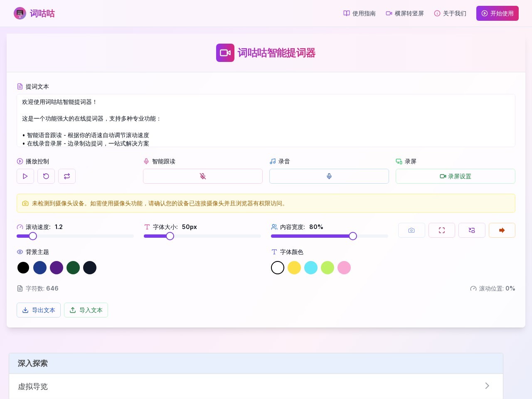Start playback with the play button
The width and height of the screenshot is (532, 399).
[x=25, y=176]
